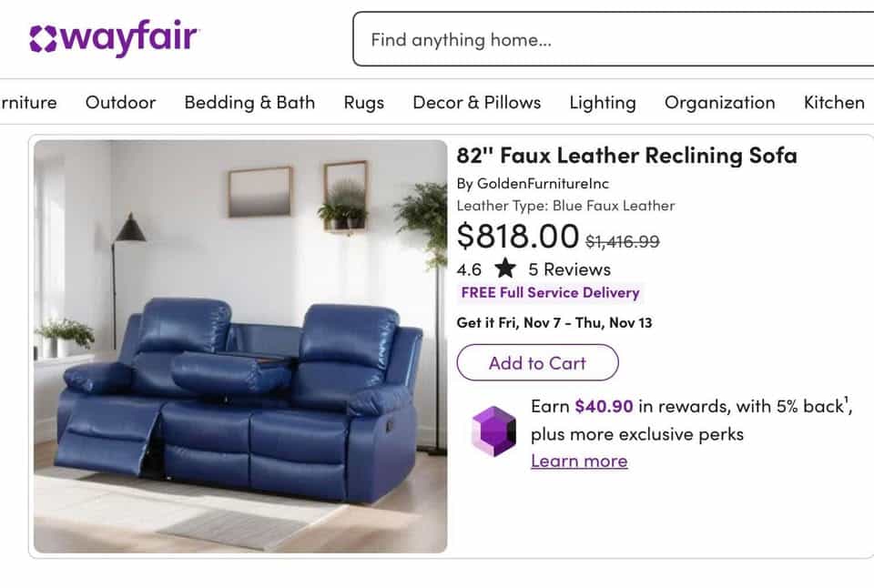Open the Organization menu
This screenshot has height=588, width=874.
[x=719, y=103]
